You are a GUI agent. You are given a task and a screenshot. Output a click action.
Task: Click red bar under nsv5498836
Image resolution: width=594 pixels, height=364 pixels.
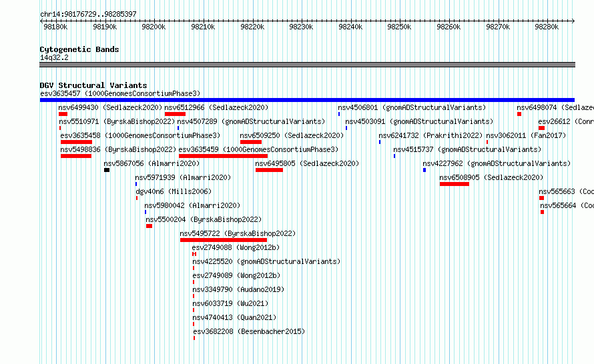click(x=76, y=156)
